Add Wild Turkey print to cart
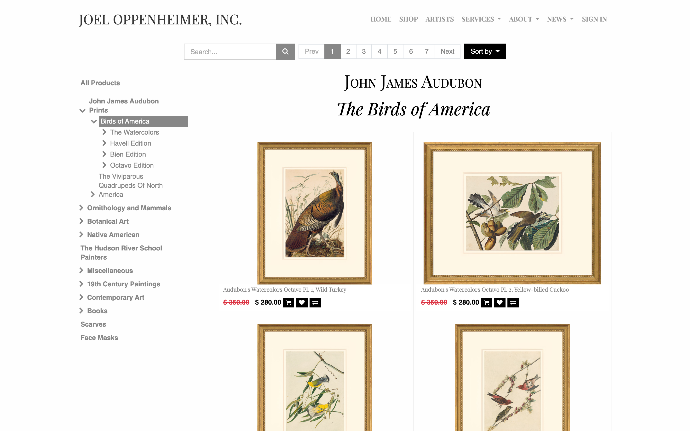The width and height of the screenshot is (690, 431). tap(288, 302)
